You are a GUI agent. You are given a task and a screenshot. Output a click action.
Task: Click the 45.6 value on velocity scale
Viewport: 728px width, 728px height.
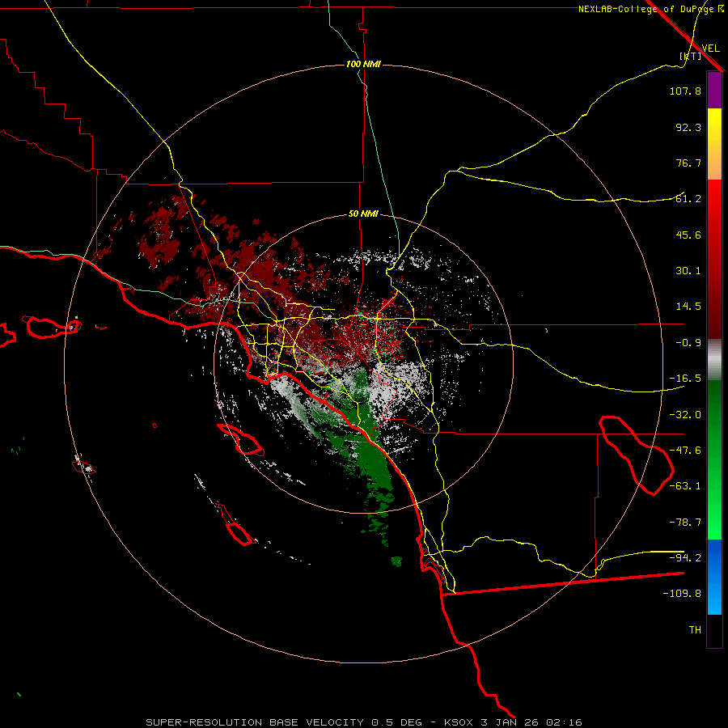tap(688, 235)
